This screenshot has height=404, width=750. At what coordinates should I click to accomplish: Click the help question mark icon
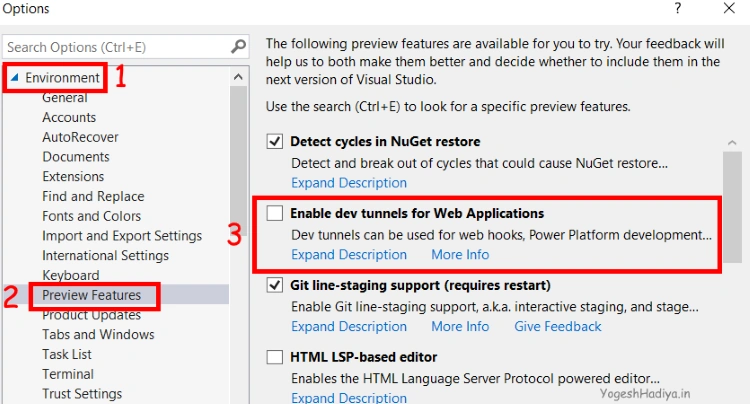point(677,8)
